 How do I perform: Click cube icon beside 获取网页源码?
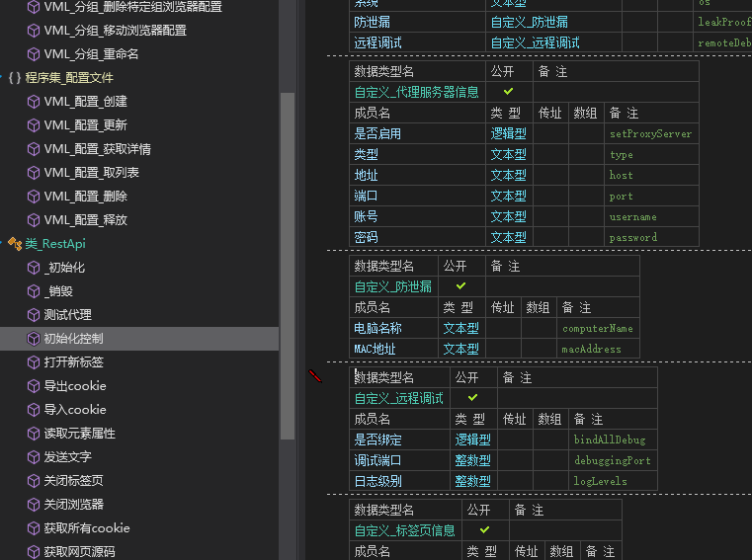[x=33, y=552]
